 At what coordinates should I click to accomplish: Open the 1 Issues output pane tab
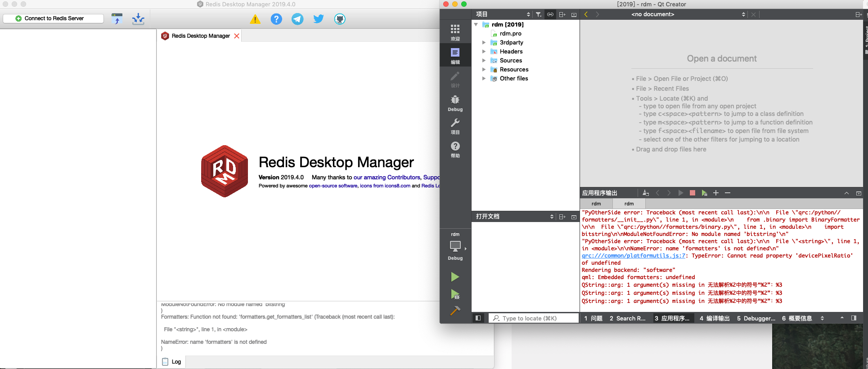[x=593, y=318]
